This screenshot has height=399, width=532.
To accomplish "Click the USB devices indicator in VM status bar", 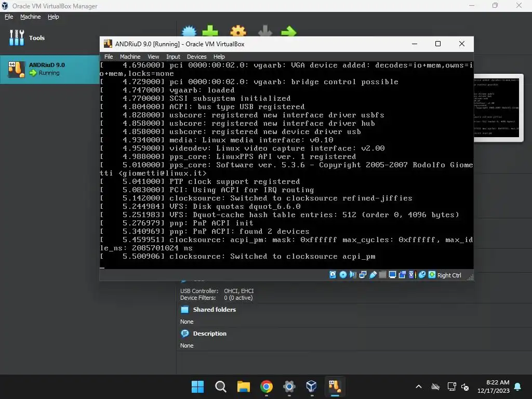I will (x=373, y=275).
